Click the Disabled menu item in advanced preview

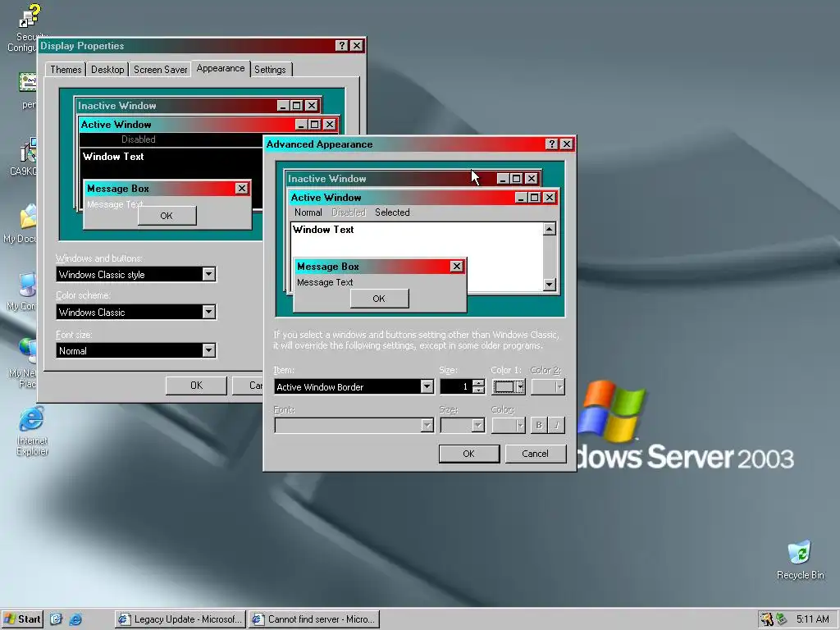click(x=348, y=212)
